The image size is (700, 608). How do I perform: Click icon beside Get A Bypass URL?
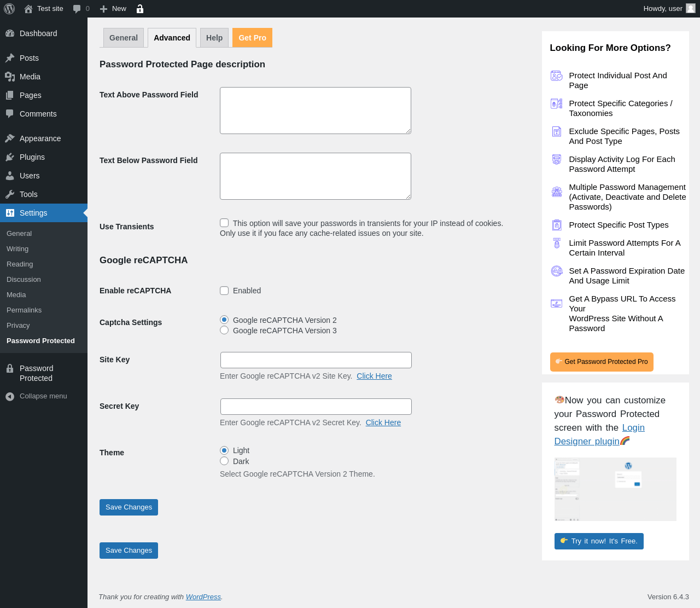(x=557, y=304)
